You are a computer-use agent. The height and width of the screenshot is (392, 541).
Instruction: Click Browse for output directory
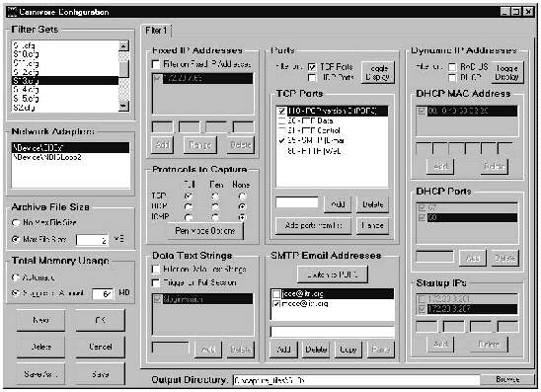point(507,379)
